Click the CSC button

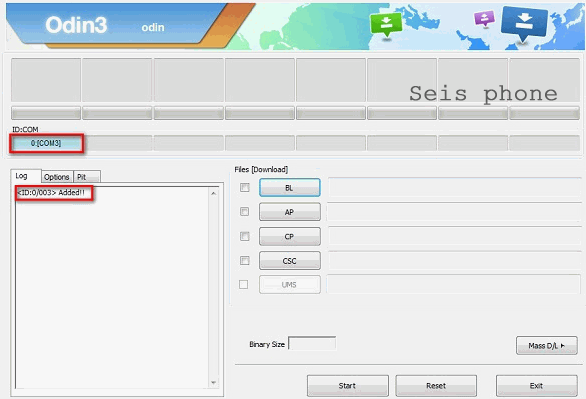[290, 260]
